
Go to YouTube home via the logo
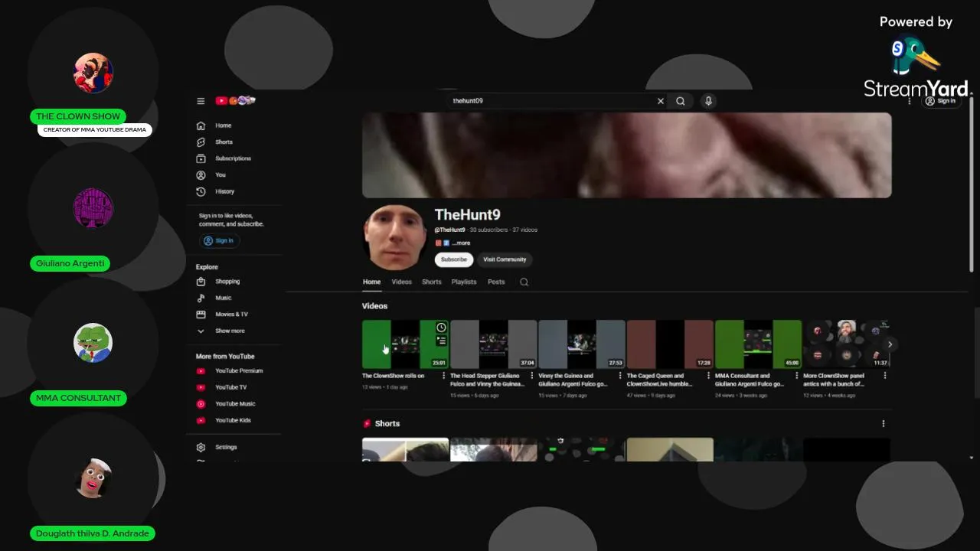click(x=235, y=100)
